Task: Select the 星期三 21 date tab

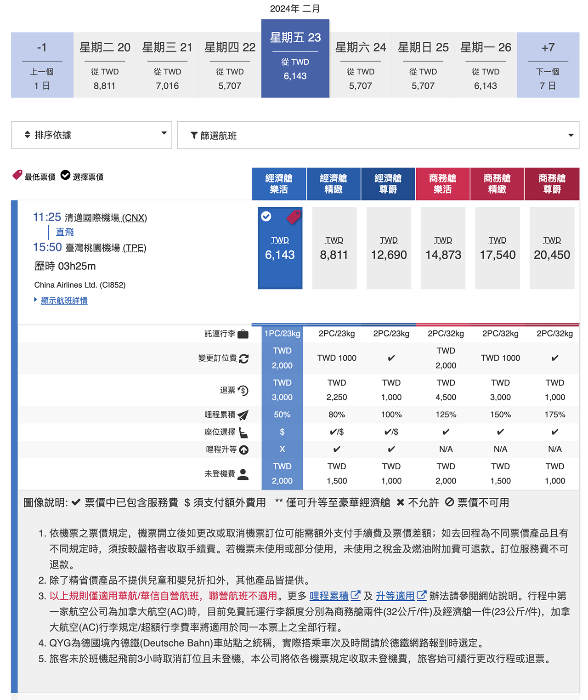Action: pyautogui.click(x=167, y=65)
